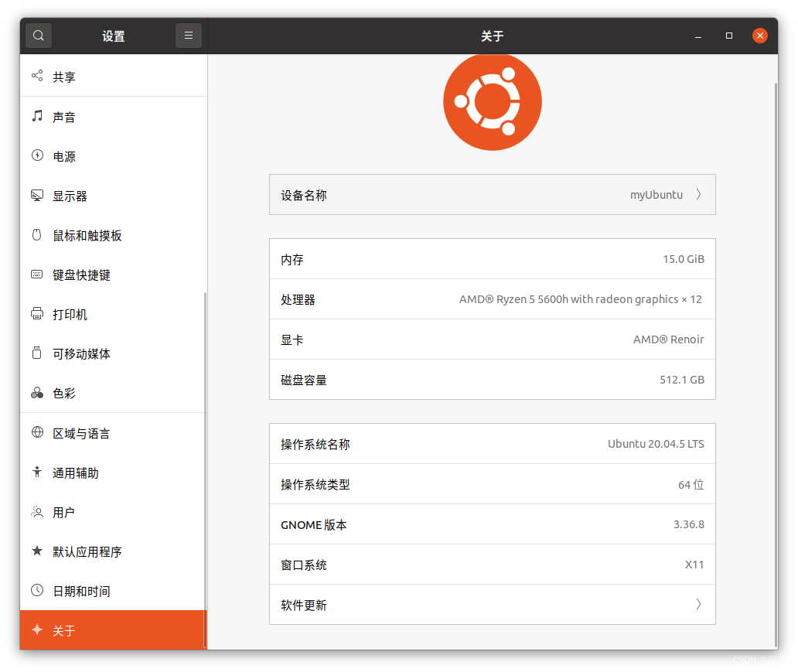Open the 键盘快捷键 keyboard icon
The image size is (798, 672).
coord(36,275)
